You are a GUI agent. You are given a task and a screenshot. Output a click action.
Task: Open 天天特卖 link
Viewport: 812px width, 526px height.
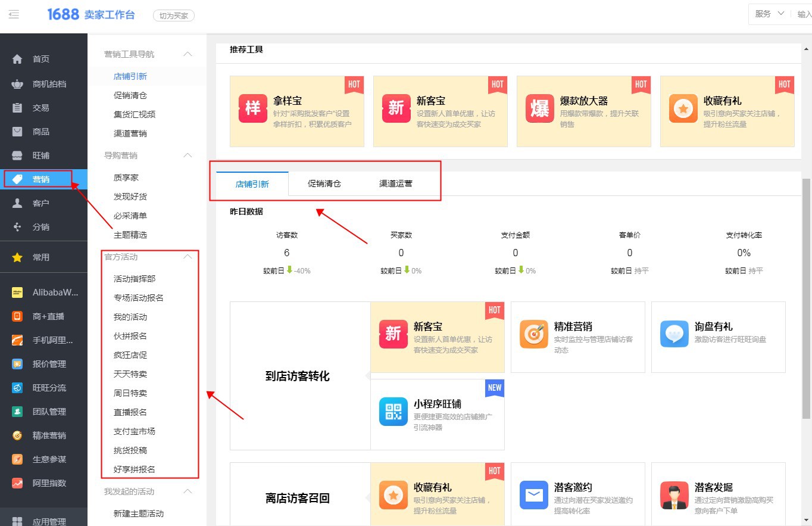click(130, 374)
